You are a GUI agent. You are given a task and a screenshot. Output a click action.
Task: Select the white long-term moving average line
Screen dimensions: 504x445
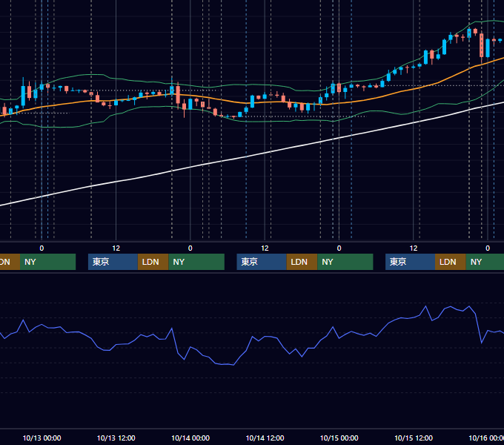tap(246, 156)
